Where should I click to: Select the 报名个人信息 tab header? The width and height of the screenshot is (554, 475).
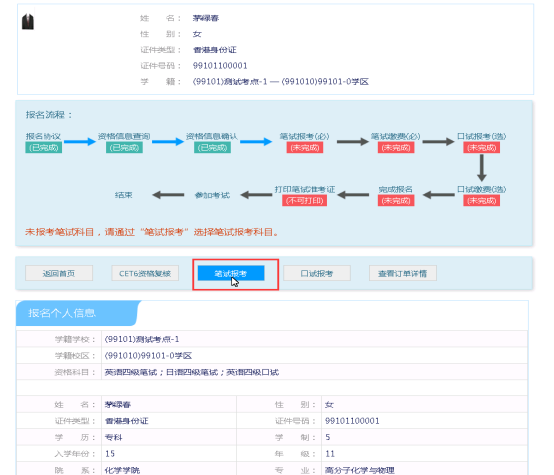[77, 313]
